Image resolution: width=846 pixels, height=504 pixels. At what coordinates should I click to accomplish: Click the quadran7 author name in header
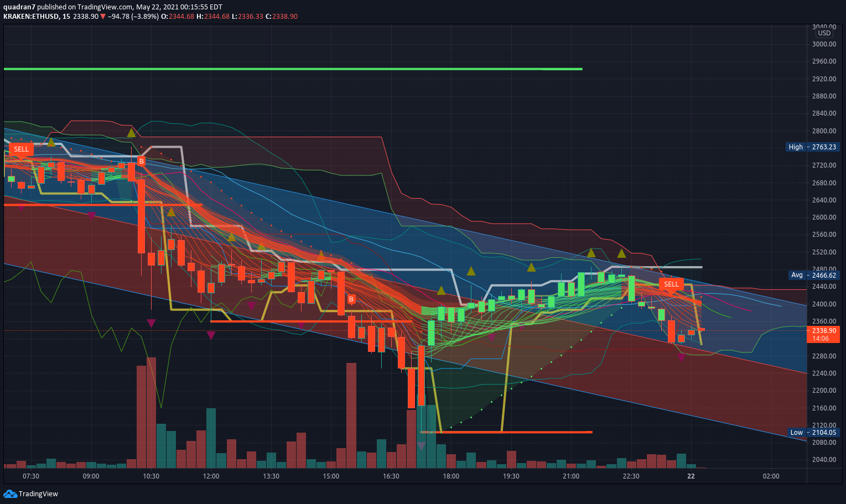click(x=19, y=7)
